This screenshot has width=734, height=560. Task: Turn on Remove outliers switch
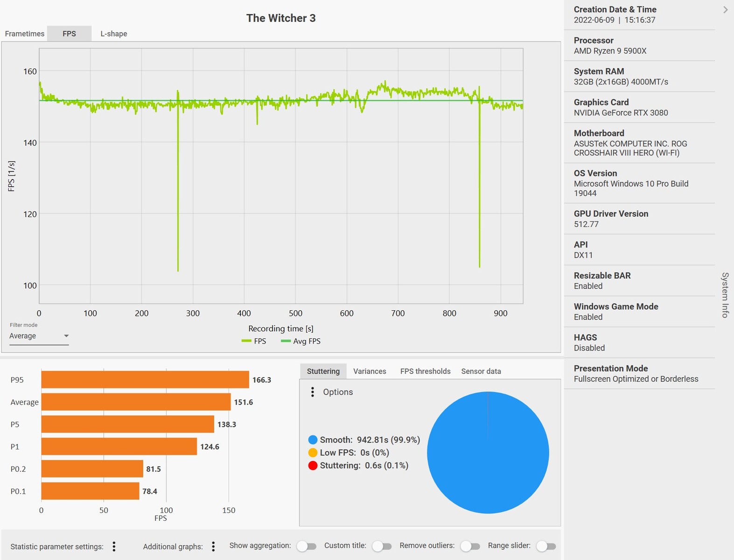(470, 546)
